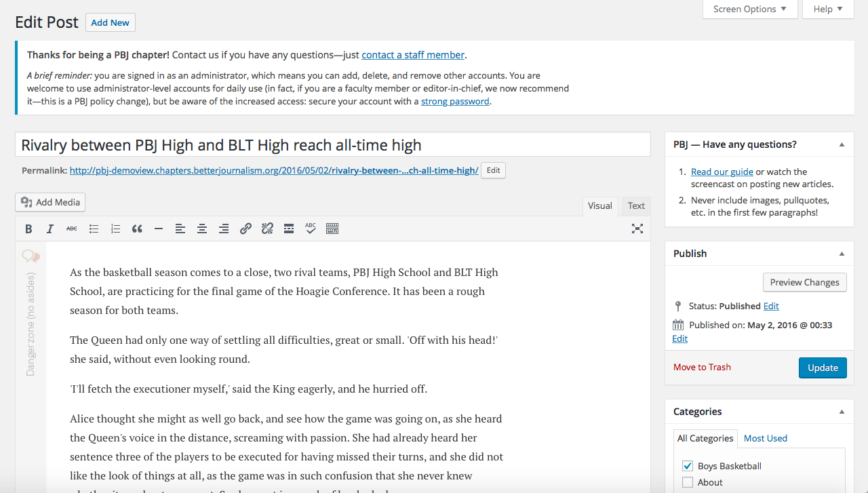Screen dimensions: 868x493
Task: Click the permalink Edit button
Action: 493,171
